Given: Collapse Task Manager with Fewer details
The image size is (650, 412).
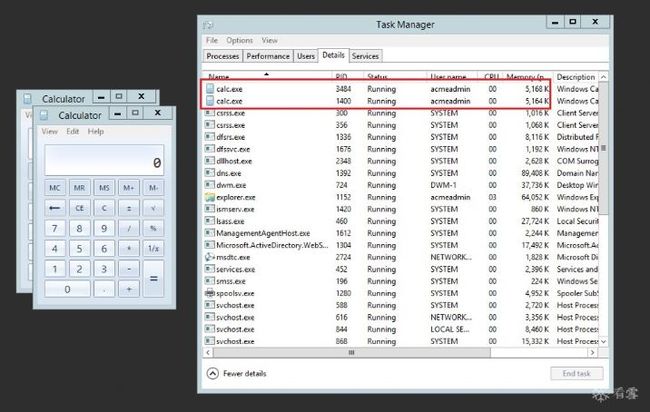Looking at the screenshot, I should (x=236, y=373).
